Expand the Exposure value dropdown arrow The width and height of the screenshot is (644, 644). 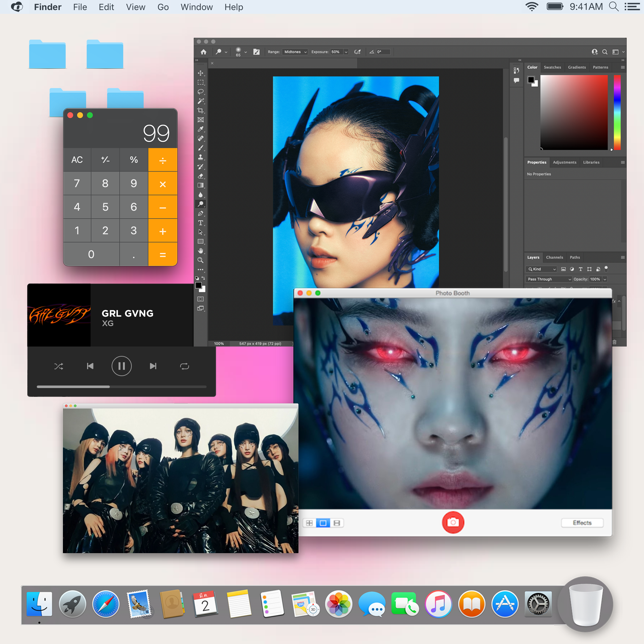coord(346,52)
